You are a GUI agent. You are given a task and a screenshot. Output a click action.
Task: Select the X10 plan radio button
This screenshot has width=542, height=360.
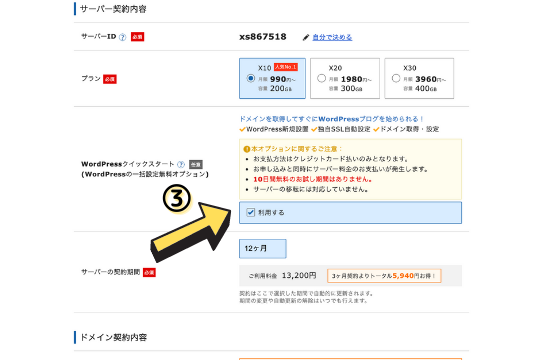click(251, 79)
